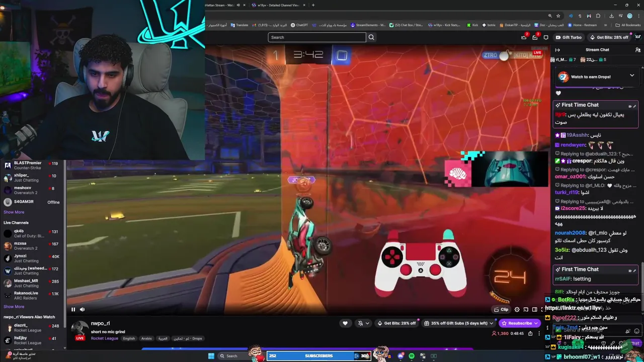This screenshot has width=644, height=362.
Task: Pause the stream video
Action: pos(73,310)
